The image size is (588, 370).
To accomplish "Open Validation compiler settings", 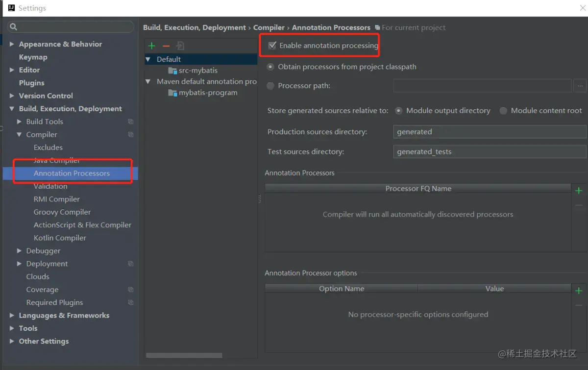I will point(50,186).
